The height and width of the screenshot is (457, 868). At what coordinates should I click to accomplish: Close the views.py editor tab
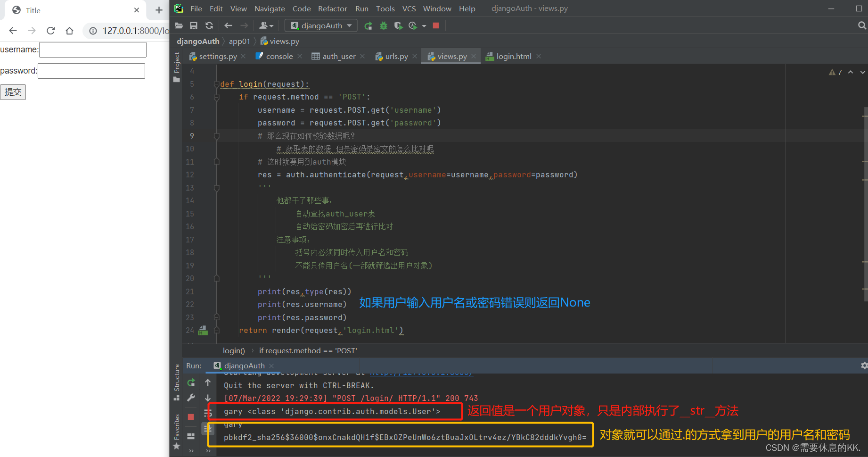pos(474,56)
